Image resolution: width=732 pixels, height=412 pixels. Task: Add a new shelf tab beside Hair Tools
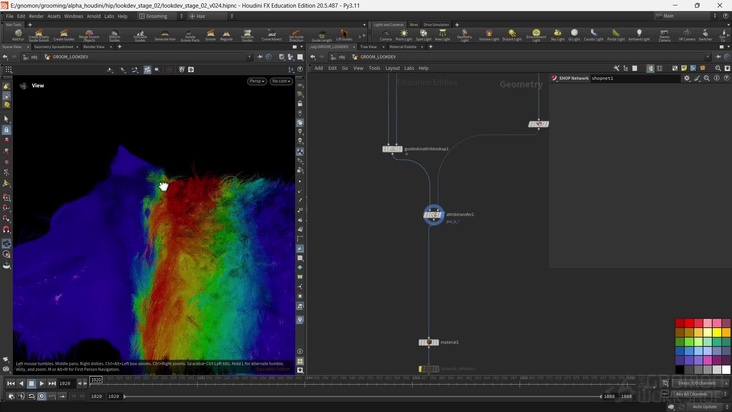(x=30, y=25)
